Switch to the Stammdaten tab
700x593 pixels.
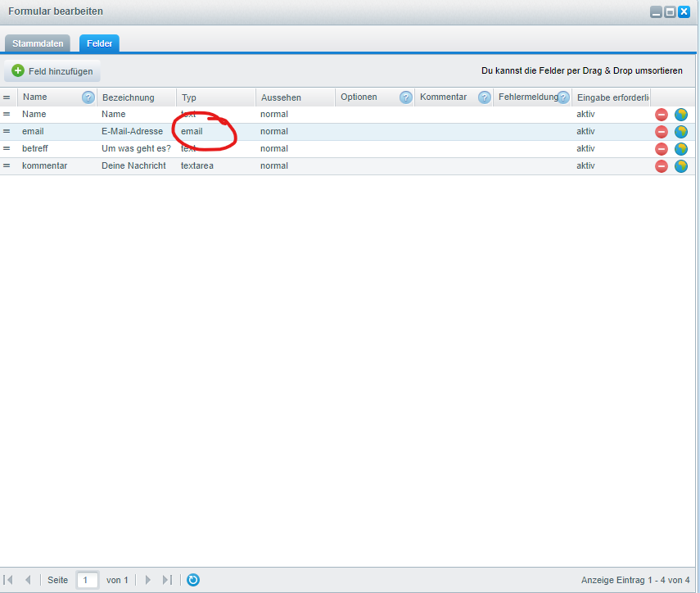[38, 43]
